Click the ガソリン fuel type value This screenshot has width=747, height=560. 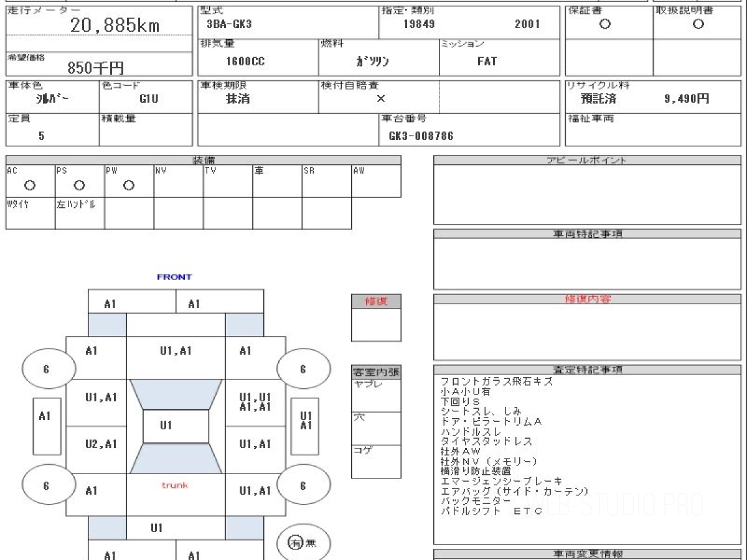pyautogui.click(x=372, y=62)
